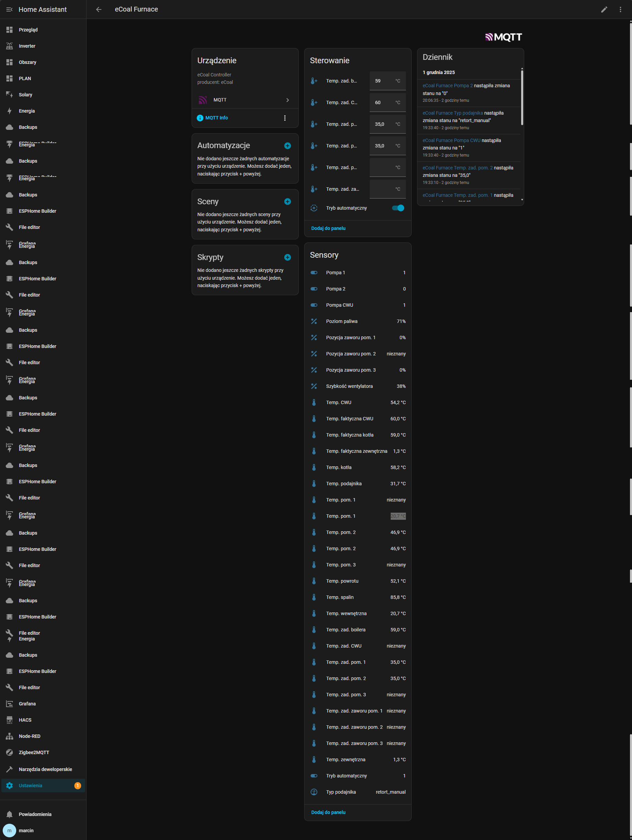Click Dodaj do panelu under Sensory

(328, 812)
